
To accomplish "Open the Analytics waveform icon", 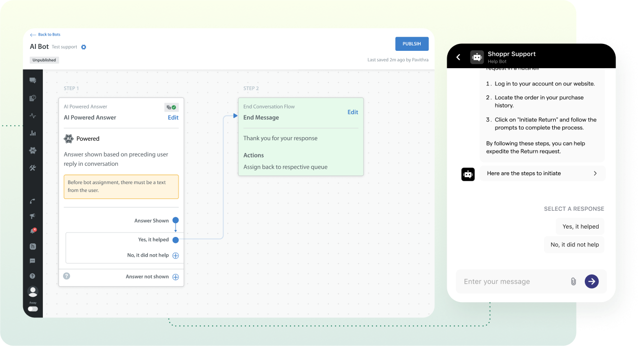I will 33,115.
